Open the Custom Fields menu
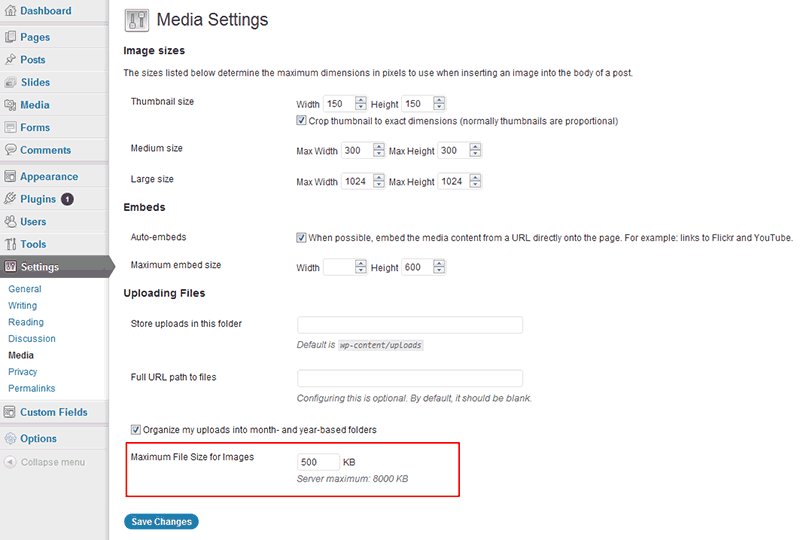Screen dimensions: 800x540 pos(53,412)
